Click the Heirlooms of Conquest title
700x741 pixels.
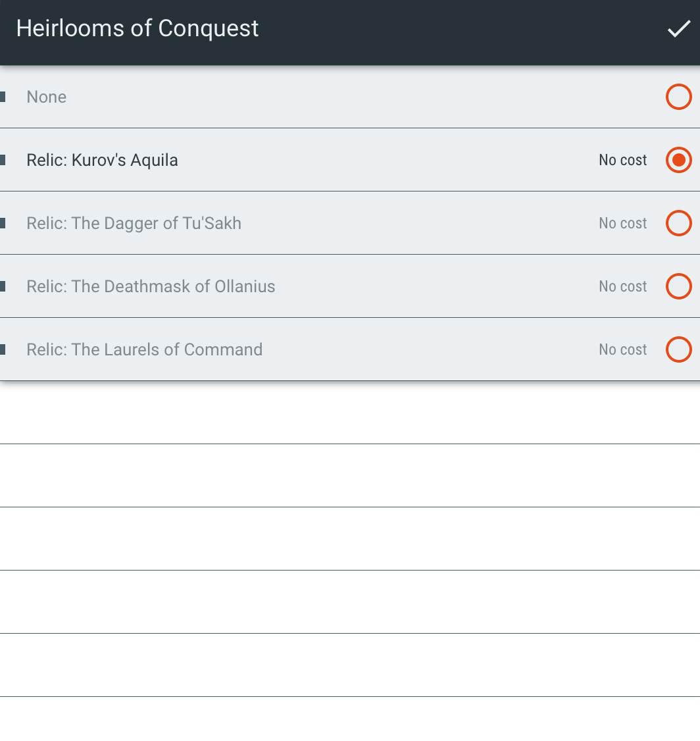137,28
